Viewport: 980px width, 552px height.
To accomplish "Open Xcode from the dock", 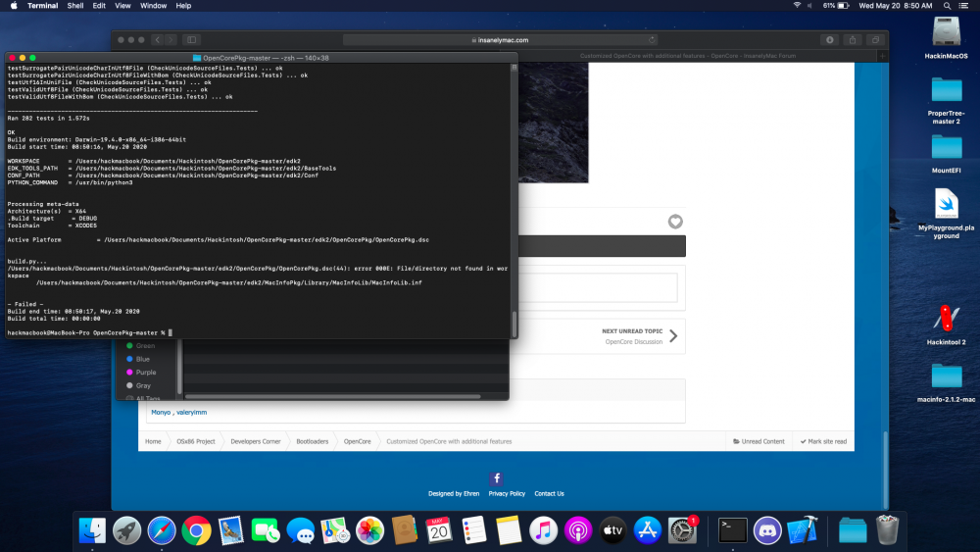I will click(803, 530).
